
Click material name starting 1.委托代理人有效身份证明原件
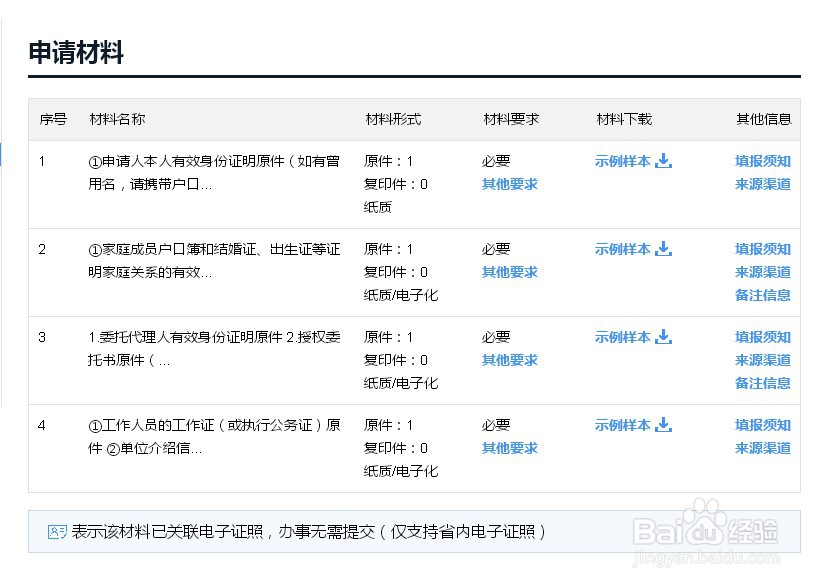pos(214,348)
